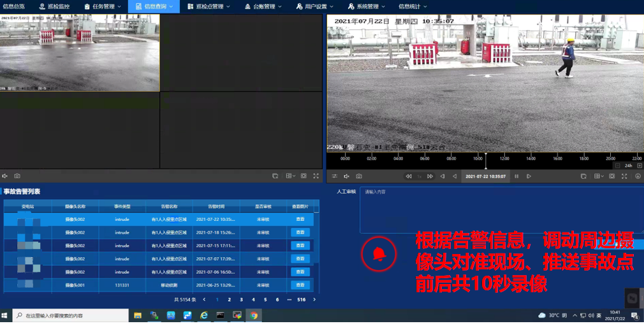
Task: Click the fast-forward speed icon
Action: pos(430,176)
